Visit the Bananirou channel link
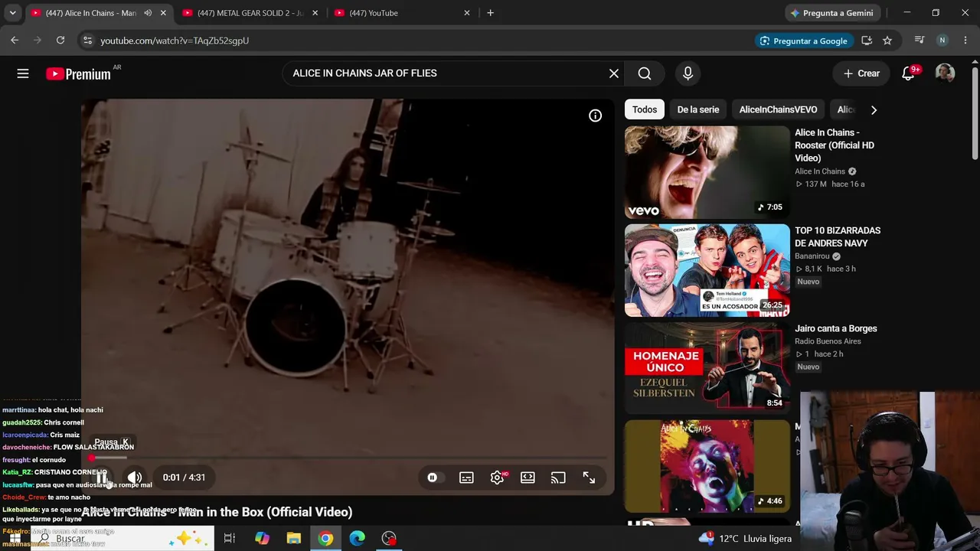980x551 pixels. (x=812, y=256)
